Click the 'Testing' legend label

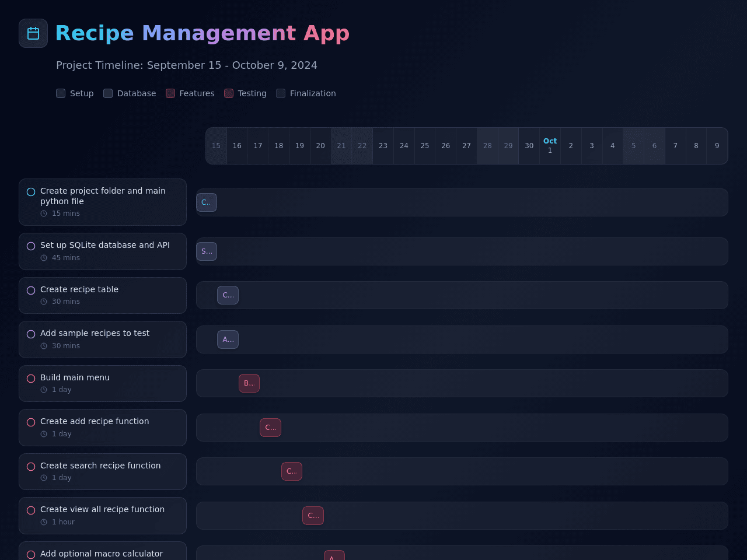[x=252, y=93]
